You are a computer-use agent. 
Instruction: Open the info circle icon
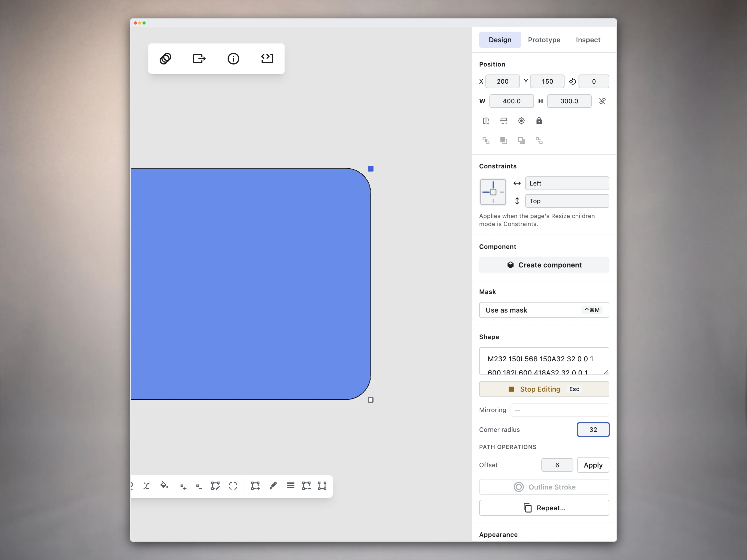[x=233, y=59]
